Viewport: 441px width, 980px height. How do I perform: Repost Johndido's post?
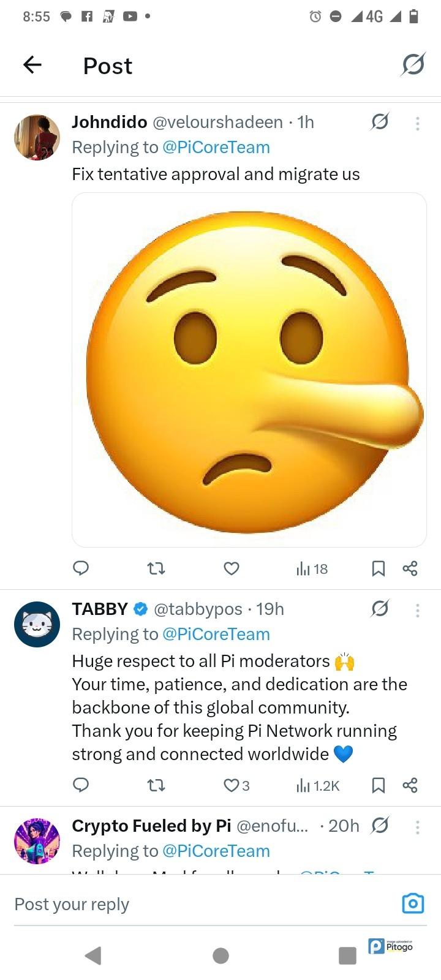click(157, 568)
